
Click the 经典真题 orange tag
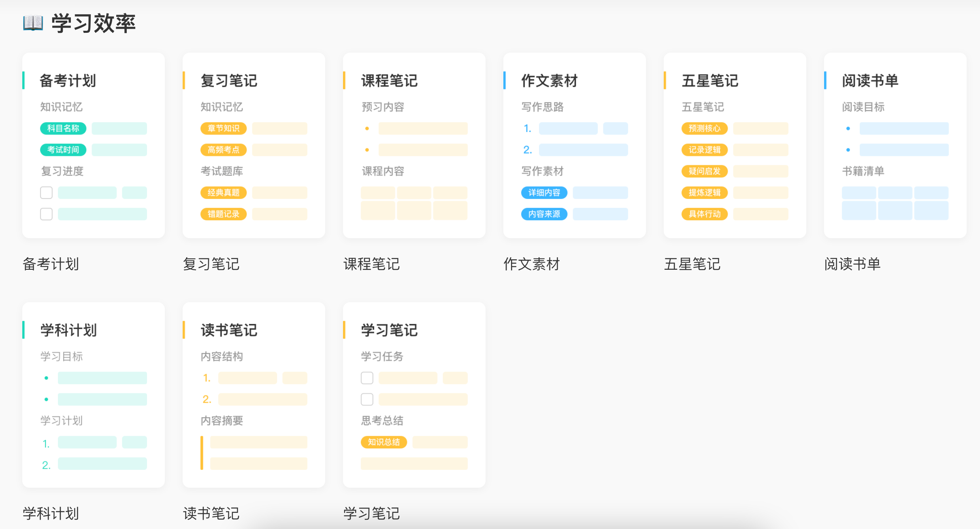224,192
